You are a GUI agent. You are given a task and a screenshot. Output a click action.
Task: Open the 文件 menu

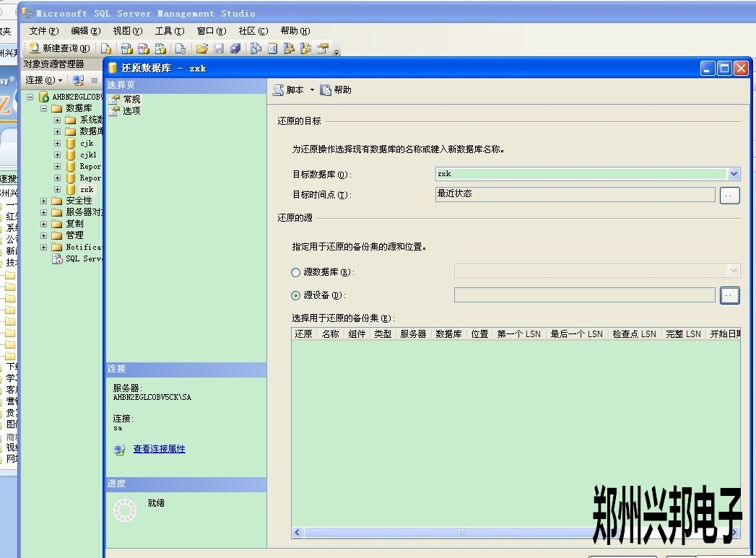point(44,31)
